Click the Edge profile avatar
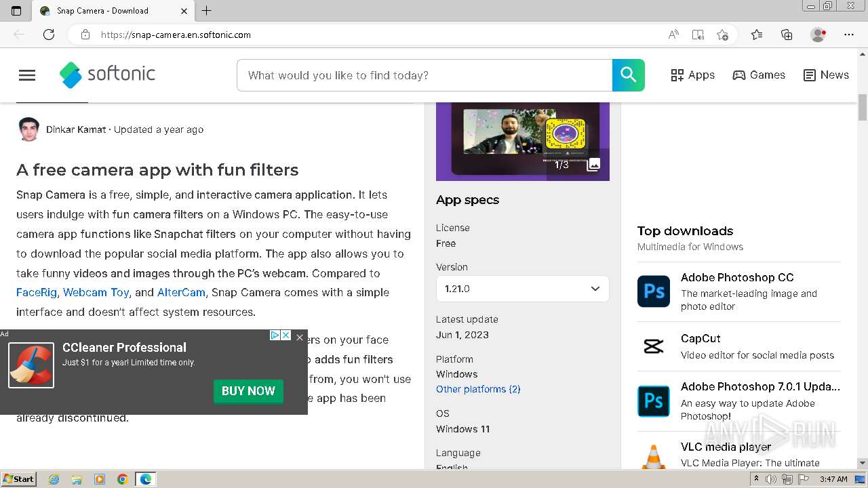Viewport: 868px width, 488px height. pos(818,35)
